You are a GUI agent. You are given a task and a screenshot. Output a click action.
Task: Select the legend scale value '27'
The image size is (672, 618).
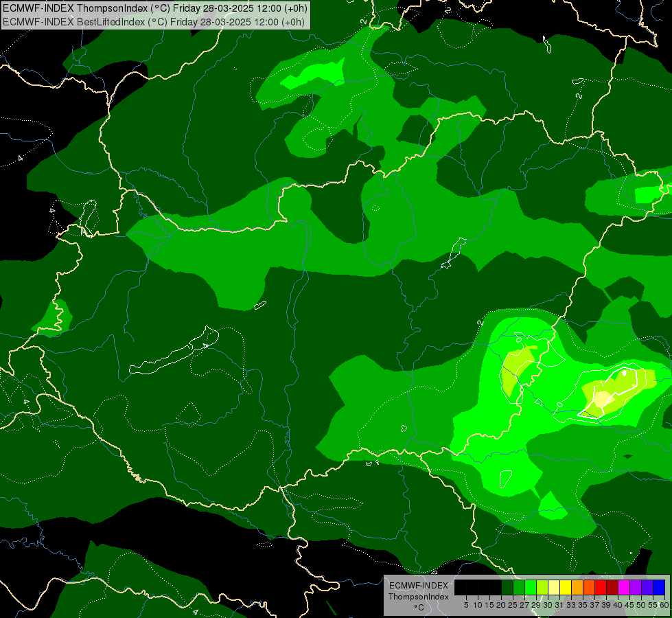click(x=524, y=605)
